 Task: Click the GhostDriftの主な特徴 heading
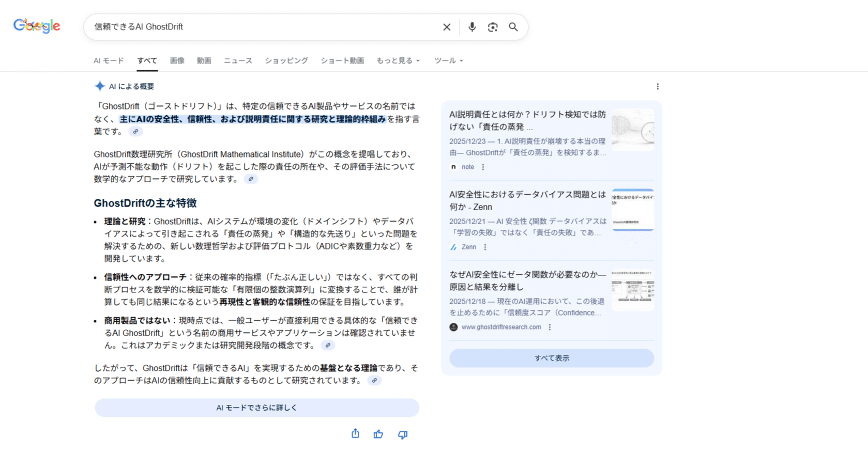(145, 203)
